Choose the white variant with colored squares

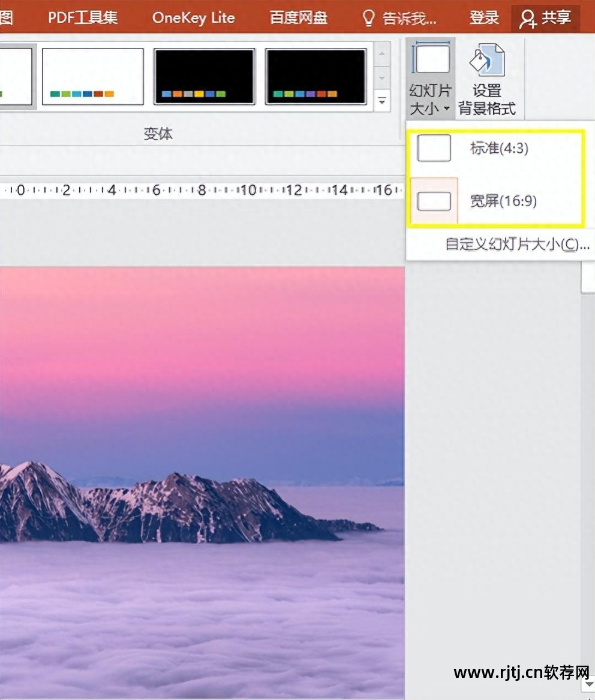tap(93, 76)
